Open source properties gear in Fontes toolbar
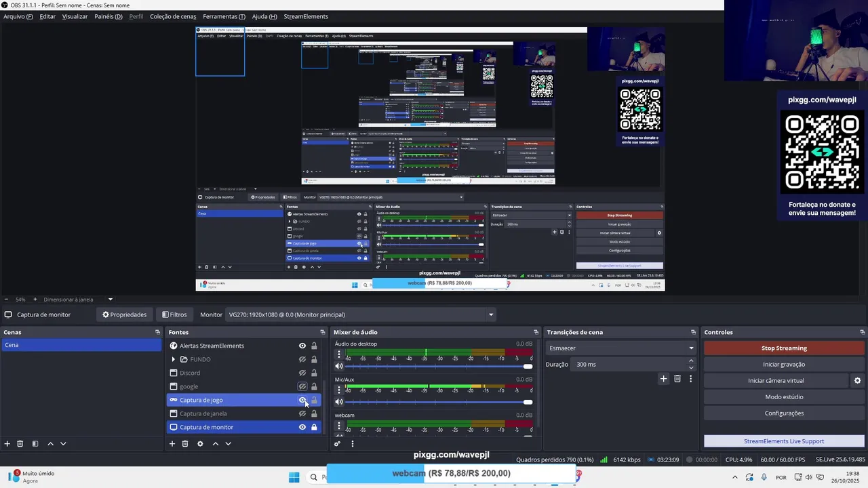The width and height of the screenshot is (868, 488). [200, 444]
